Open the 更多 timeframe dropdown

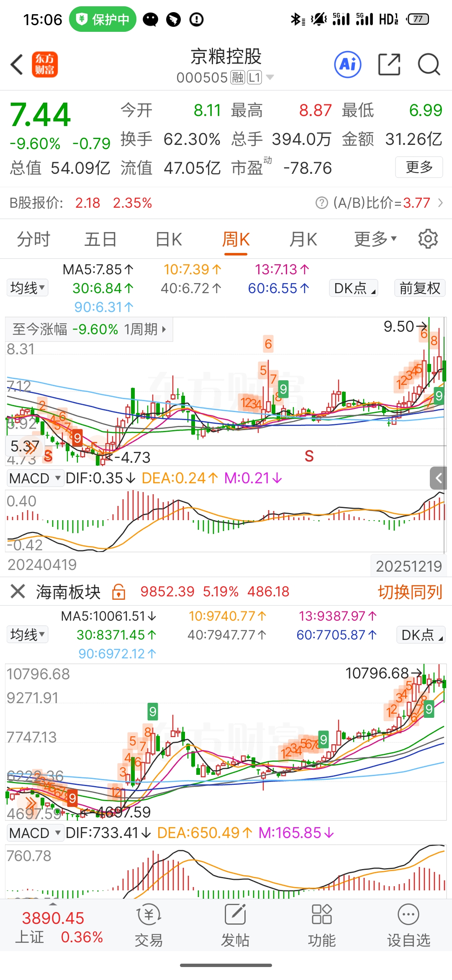[375, 239]
